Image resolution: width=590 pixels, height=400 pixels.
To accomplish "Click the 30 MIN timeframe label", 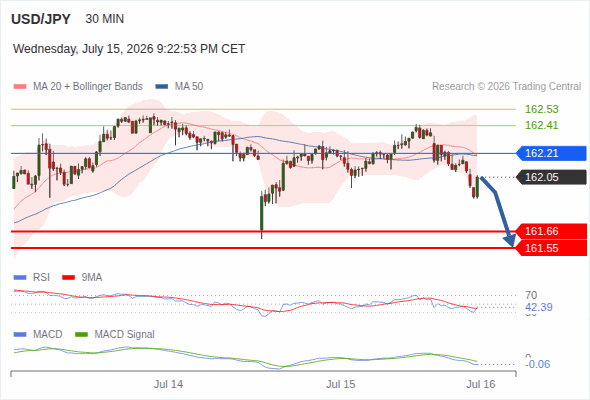I will click(105, 19).
